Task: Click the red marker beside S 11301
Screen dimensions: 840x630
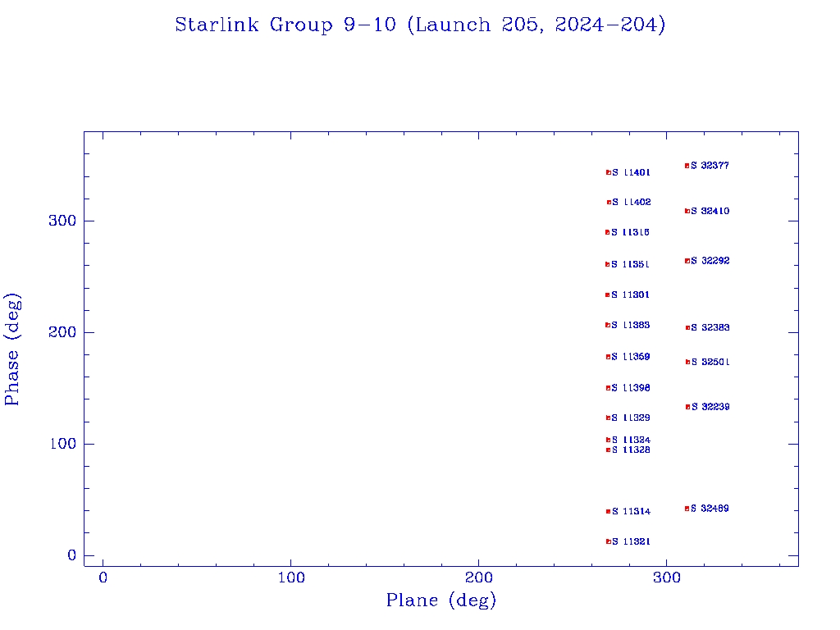Action: pyautogui.click(x=608, y=294)
